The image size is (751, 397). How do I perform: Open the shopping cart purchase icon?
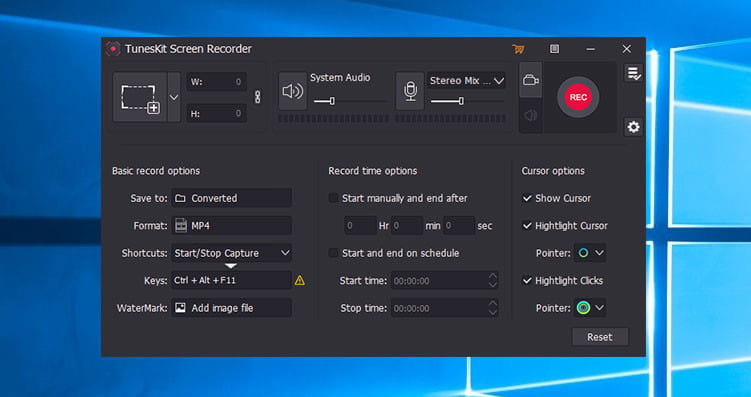tap(518, 49)
